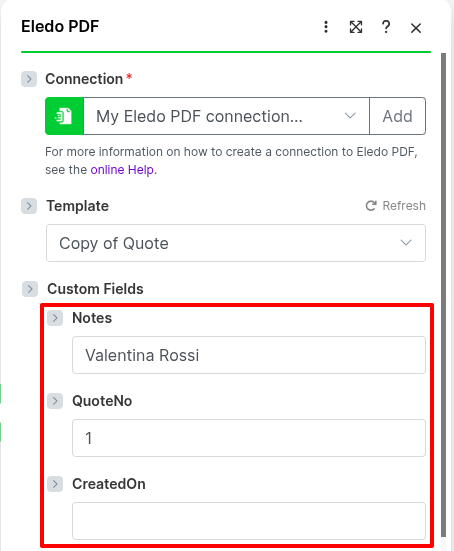This screenshot has width=454, height=551.
Task: Open the three-dot options menu
Action: pyautogui.click(x=326, y=27)
